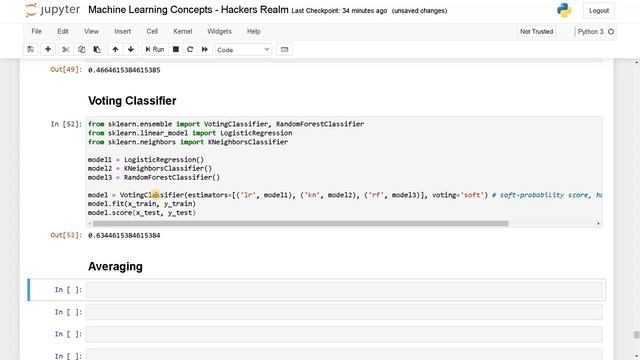
Task: Click the Voting Classifier heading
Action: pyautogui.click(x=132, y=101)
